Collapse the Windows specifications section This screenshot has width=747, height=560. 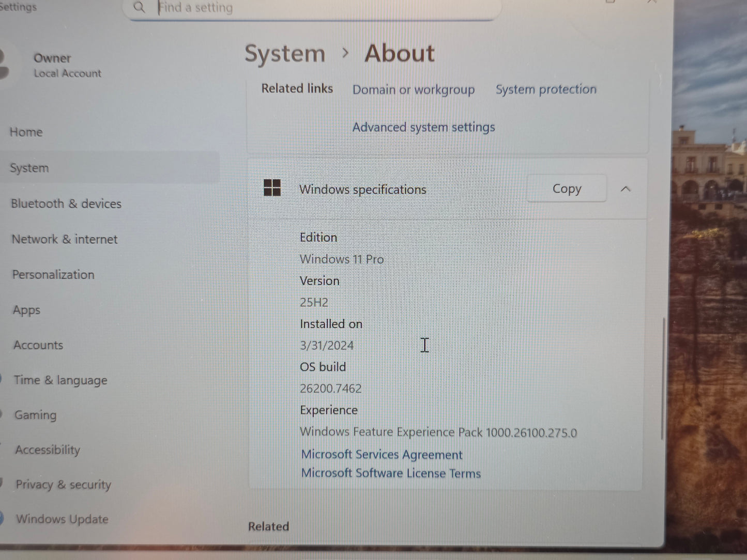[626, 189]
